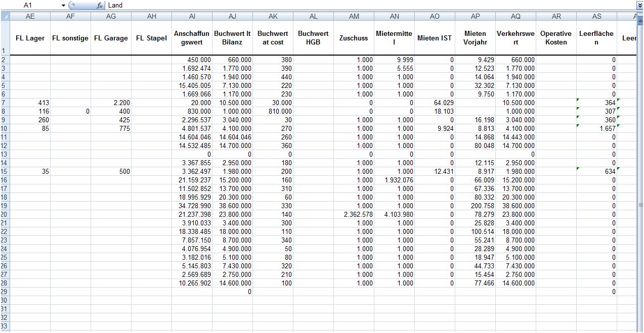This screenshot has width=644, height=333.
Task: Select row 7 by its row number
Action: [x=5, y=103]
